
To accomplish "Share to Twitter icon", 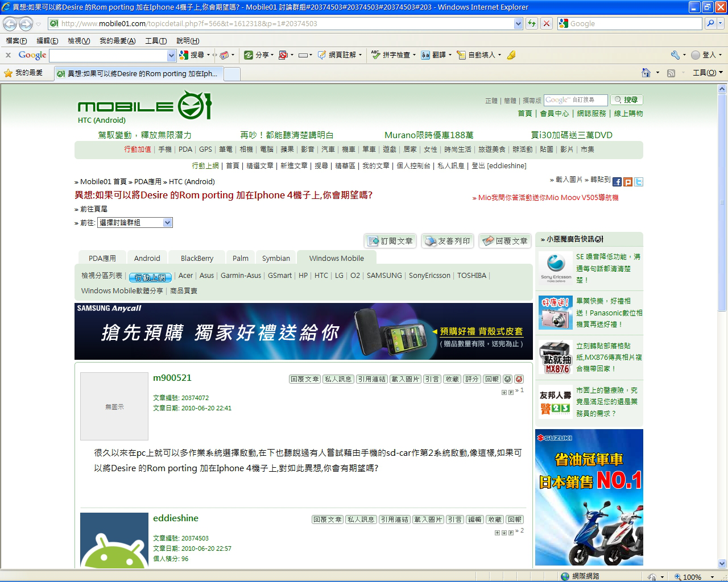I will [x=639, y=182].
